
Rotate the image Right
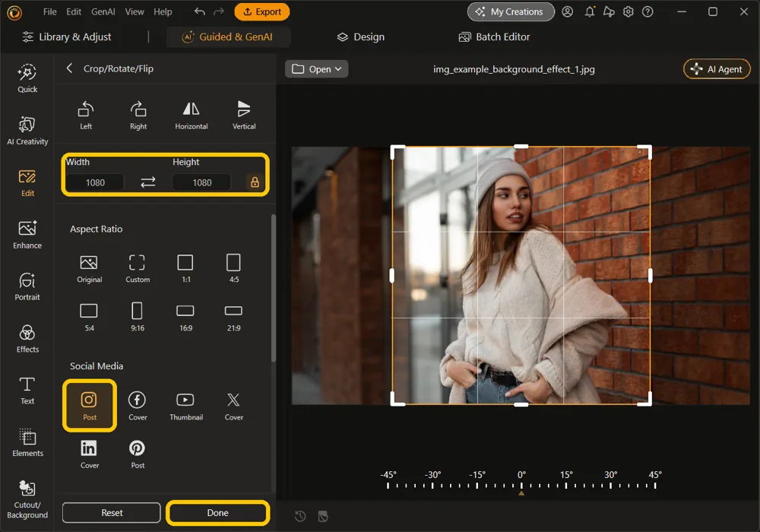tap(138, 116)
